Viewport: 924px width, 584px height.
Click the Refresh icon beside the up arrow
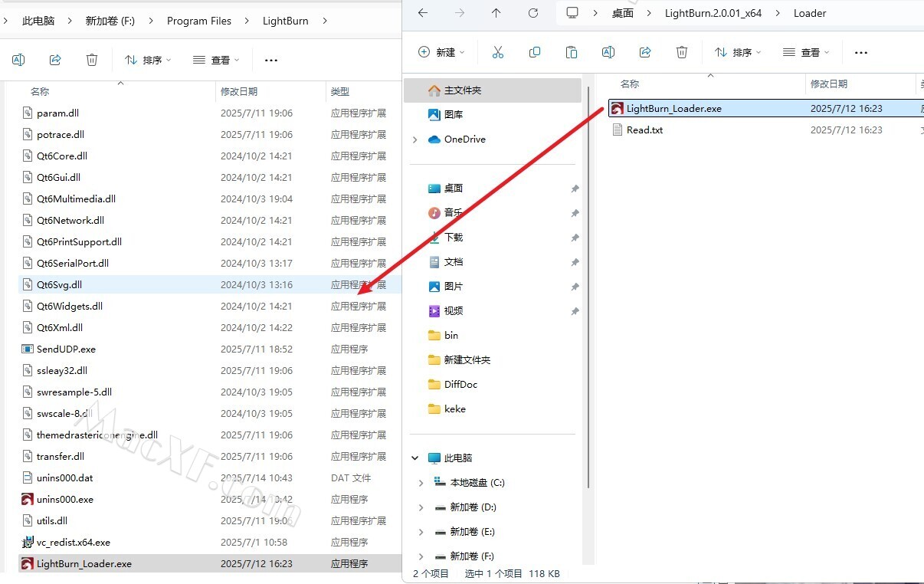pos(532,13)
